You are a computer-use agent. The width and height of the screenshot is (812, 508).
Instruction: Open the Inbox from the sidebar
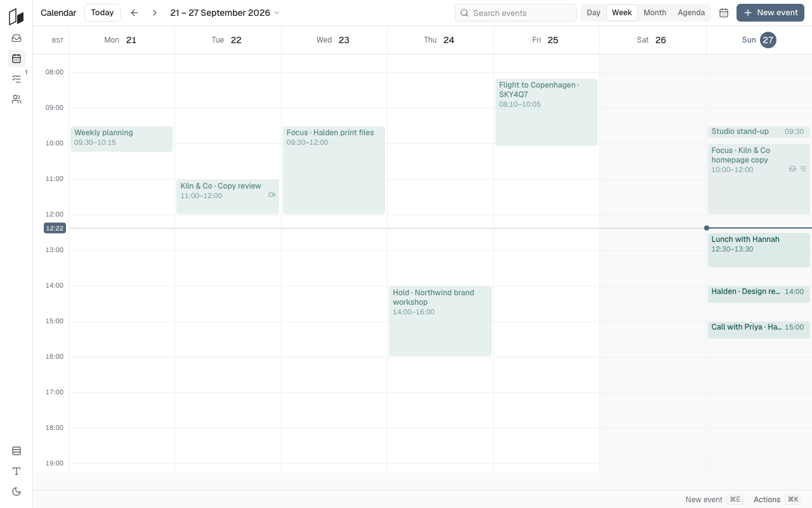coord(16,38)
